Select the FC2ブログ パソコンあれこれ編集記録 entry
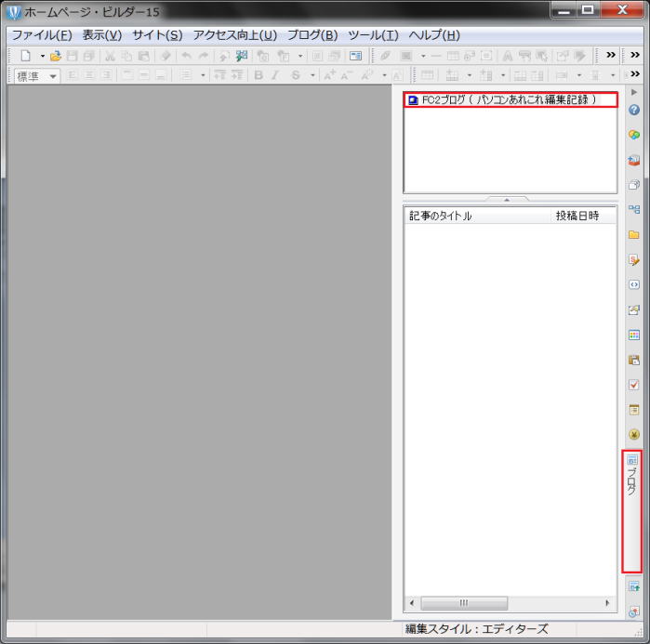The width and height of the screenshot is (650, 644). (x=511, y=99)
